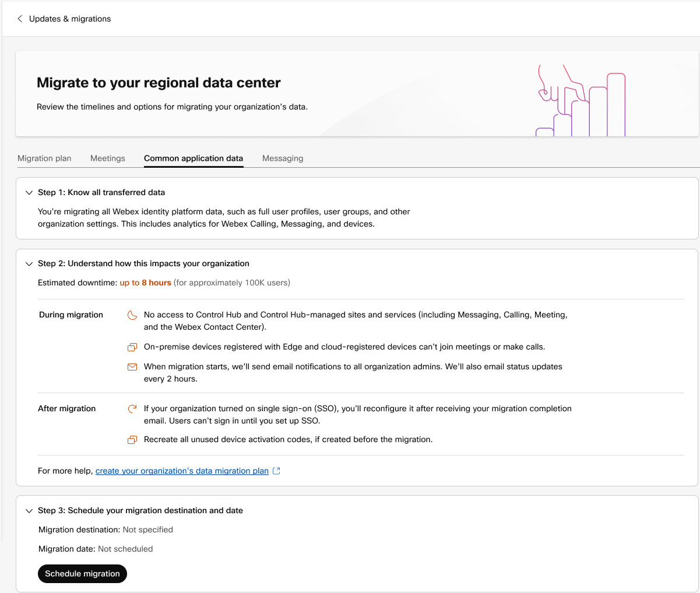Click the devices icon beside Recreate activation codes
This screenshot has height=593, width=700.
pyautogui.click(x=132, y=440)
